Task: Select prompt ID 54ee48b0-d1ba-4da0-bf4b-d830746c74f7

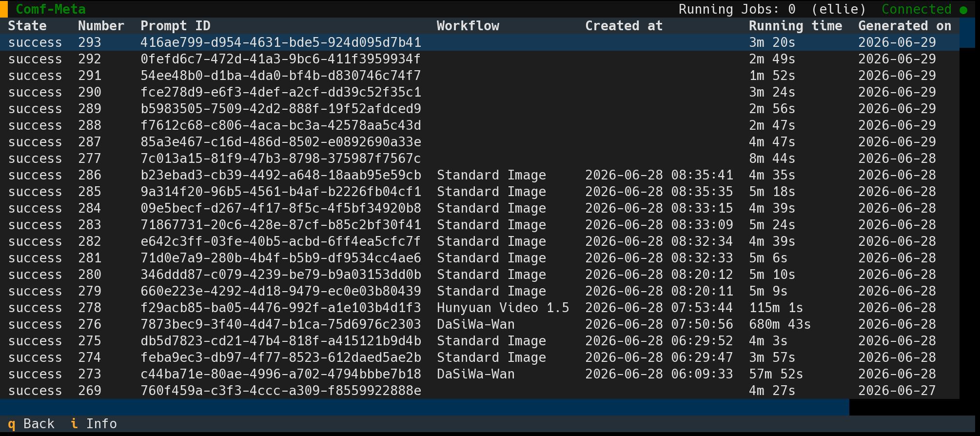Action: [x=281, y=76]
